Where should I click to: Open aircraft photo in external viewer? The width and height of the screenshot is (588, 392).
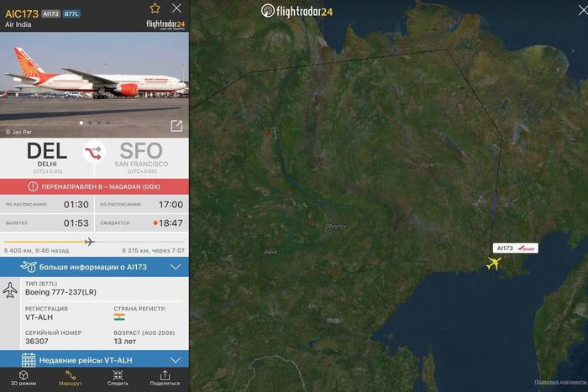[176, 126]
